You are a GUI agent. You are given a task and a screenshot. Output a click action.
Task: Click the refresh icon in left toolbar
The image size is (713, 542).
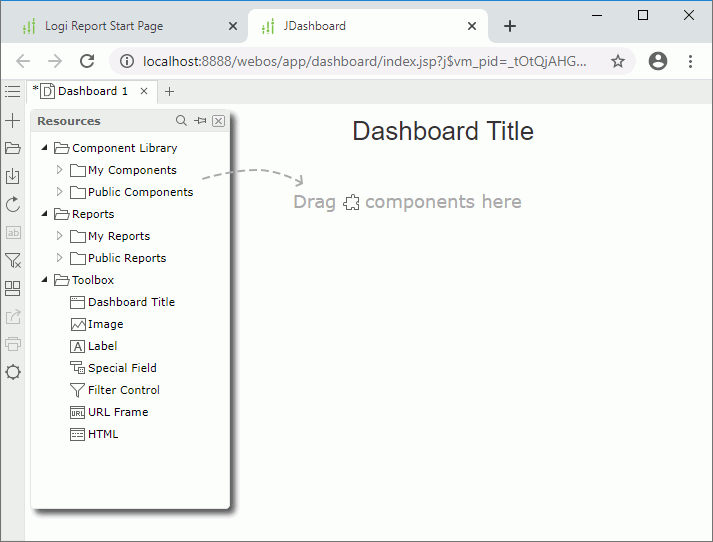pyautogui.click(x=13, y=204)
